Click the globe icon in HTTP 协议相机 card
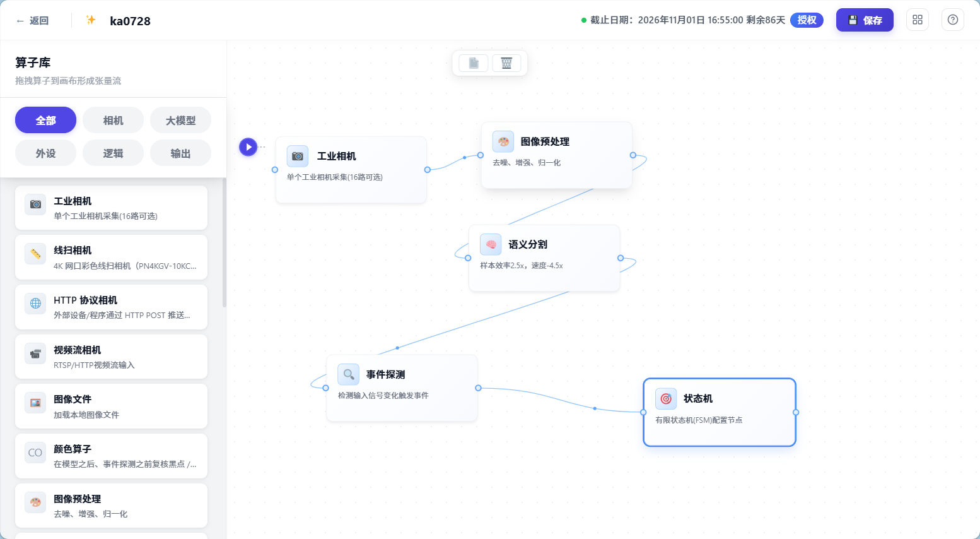This screenshot has width=980, height=539. pyautogui.click(x=35, y=304)
